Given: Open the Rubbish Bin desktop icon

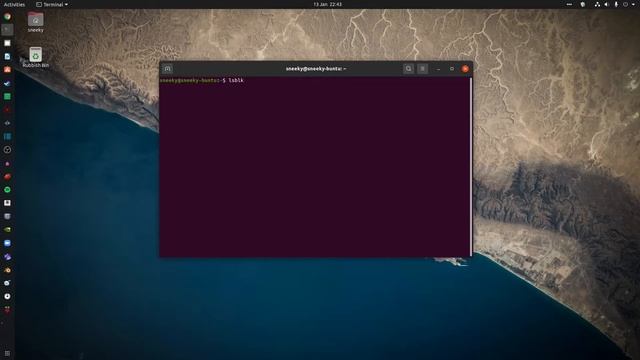Looking at the screenshot, I should (36, 58).
